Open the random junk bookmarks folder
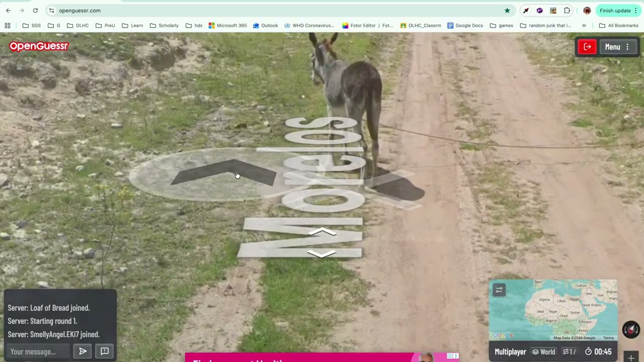This screenshot has height=362, width=644. pyautogui.click(x=545, y=26)
